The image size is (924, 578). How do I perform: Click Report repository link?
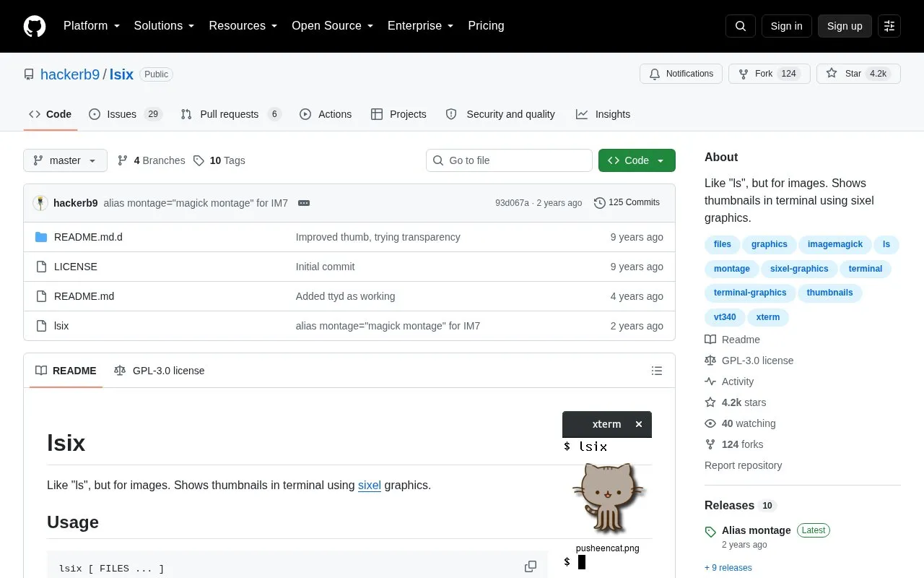[x=743, y=465]
